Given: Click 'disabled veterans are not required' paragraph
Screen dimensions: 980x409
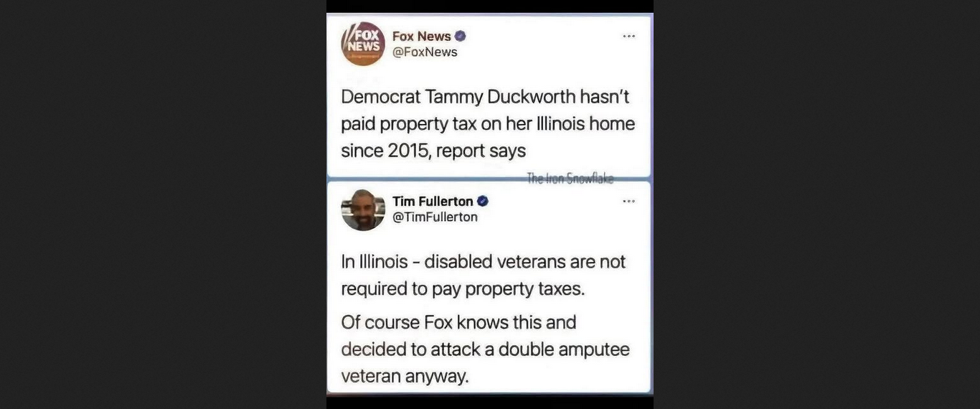Looking at the screenshot, I should (484, 275).
